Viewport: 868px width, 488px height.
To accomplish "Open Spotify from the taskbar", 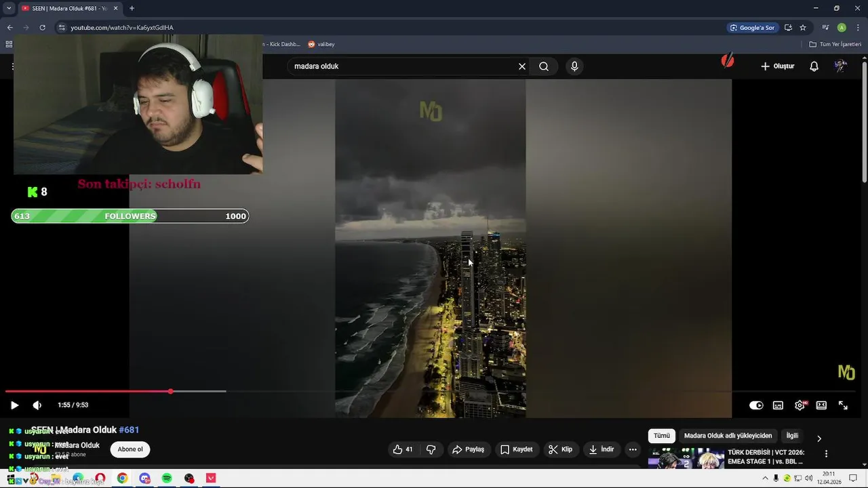I will tap(167, 479).
